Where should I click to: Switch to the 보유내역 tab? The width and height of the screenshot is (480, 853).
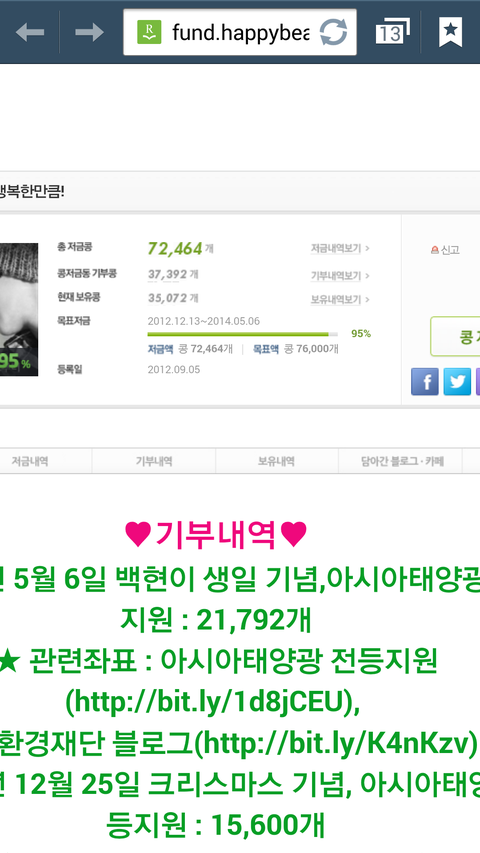[x=277, y=461]
